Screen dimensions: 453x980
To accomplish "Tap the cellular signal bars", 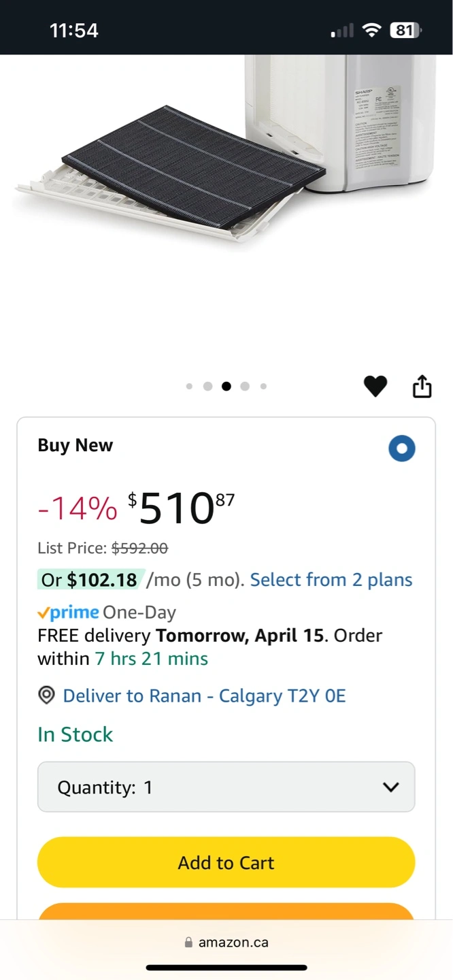I will [x=342, y=31].
